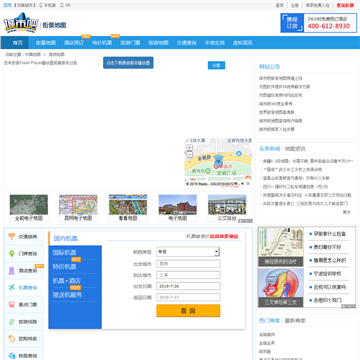Click the 携程订房 booking badge
The height and width of the screenshot is (360, 360).
click(292, 23)
